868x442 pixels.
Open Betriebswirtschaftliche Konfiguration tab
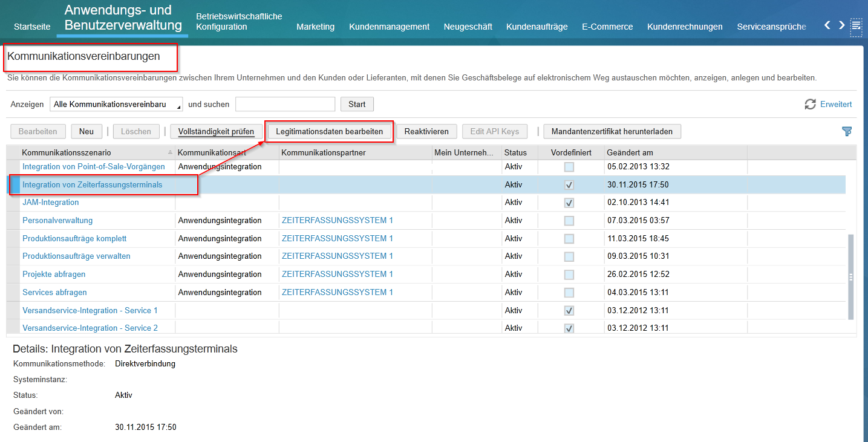click(x=239, y=21)
